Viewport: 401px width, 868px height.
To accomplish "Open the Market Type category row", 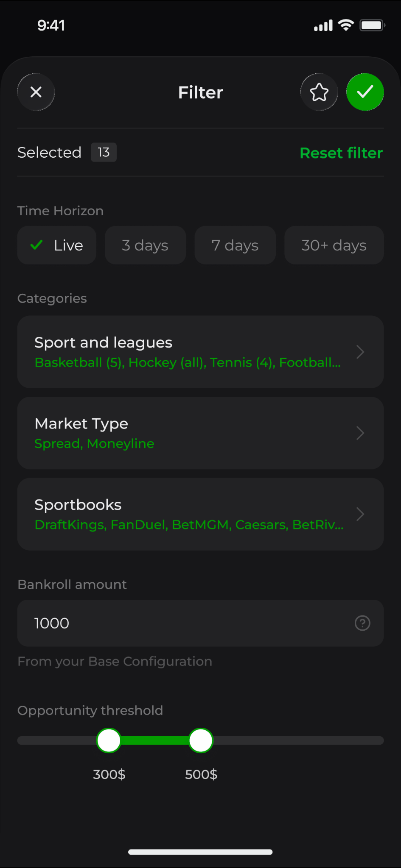I will tap(200, 433).
